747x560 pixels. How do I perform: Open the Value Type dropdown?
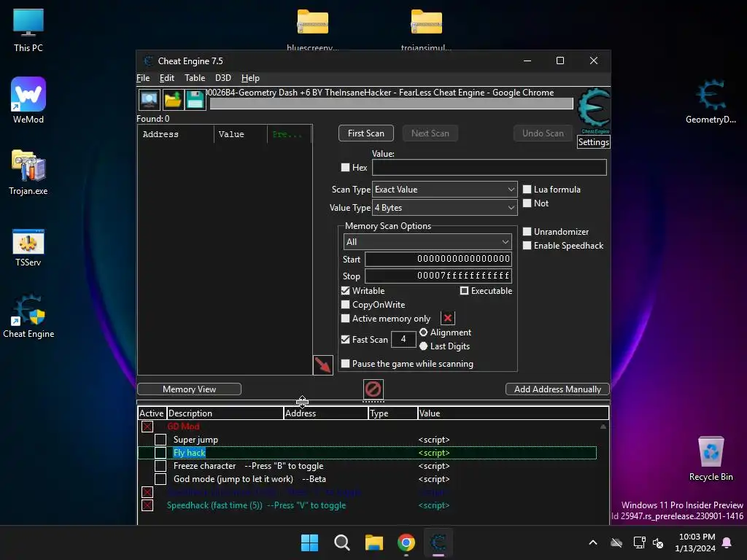(444, 208)
